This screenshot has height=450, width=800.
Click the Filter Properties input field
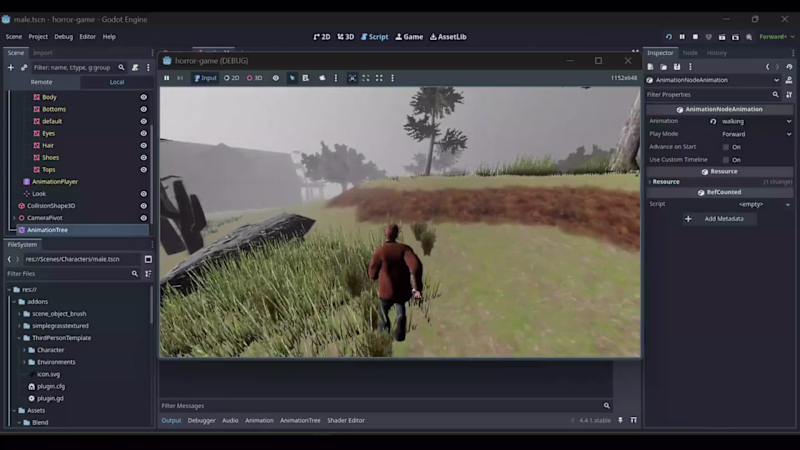[713, 94]
